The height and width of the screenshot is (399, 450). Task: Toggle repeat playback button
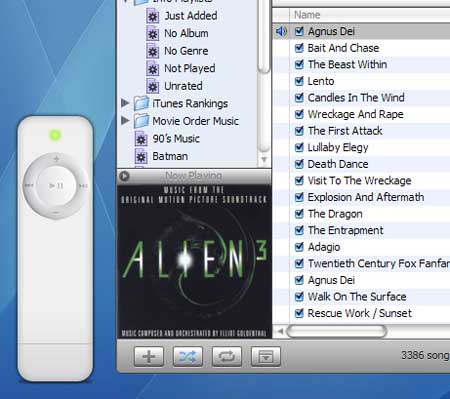pos(227,356)
